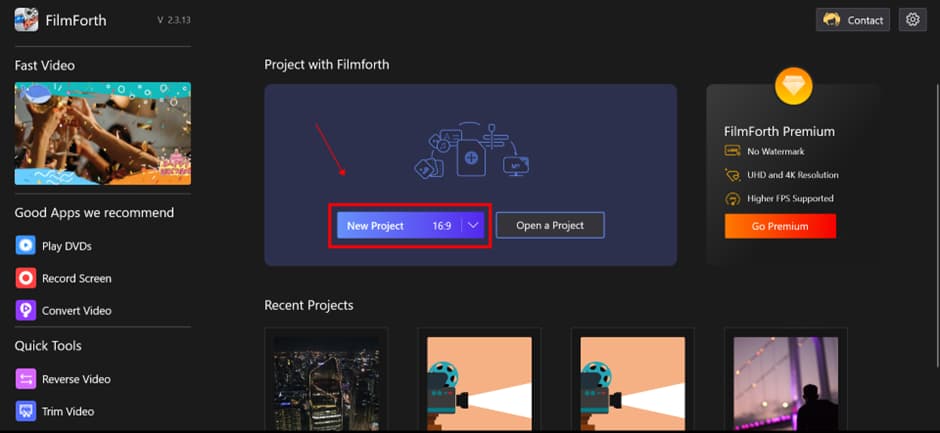The height and width of the screenshot is (433, 940).
Task: Expand the 16:9 aspect ratio dropdown arrow
Action: click(x=473, y=226)
